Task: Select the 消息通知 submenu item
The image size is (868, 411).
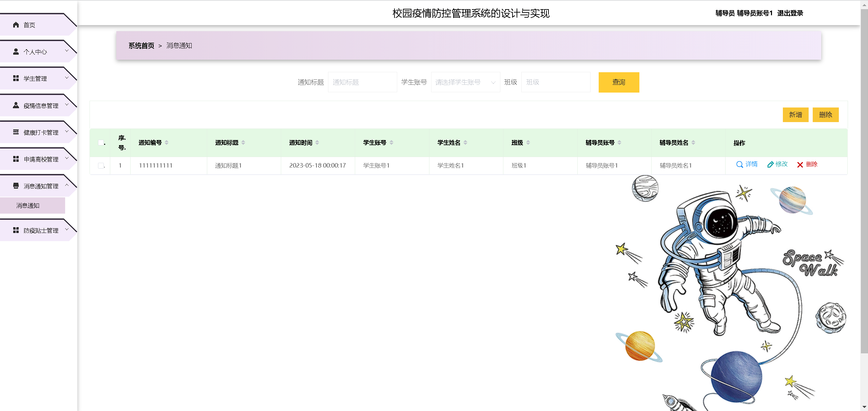Action: tap(28, 206)
